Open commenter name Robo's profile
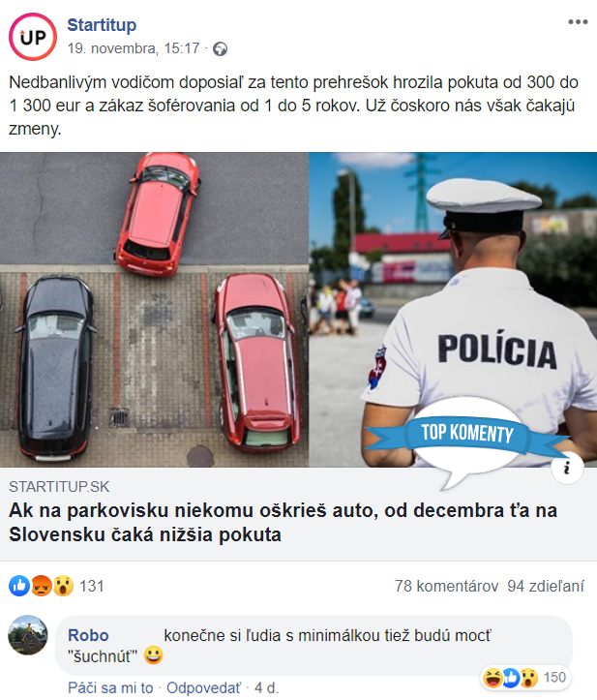Screen dimensions: 597x700 click(88, 635)
